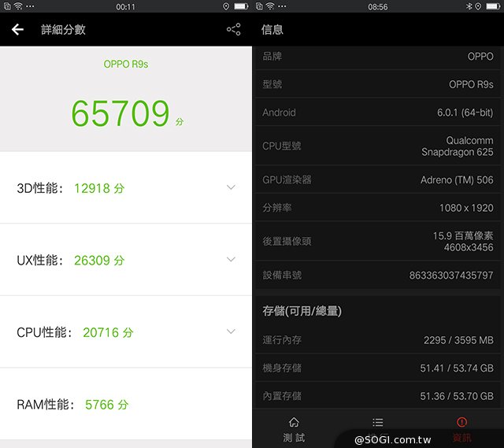Tap the CPU性能 score 20716 分
Viewport: 504px width, 448px height.
point(108,332)
